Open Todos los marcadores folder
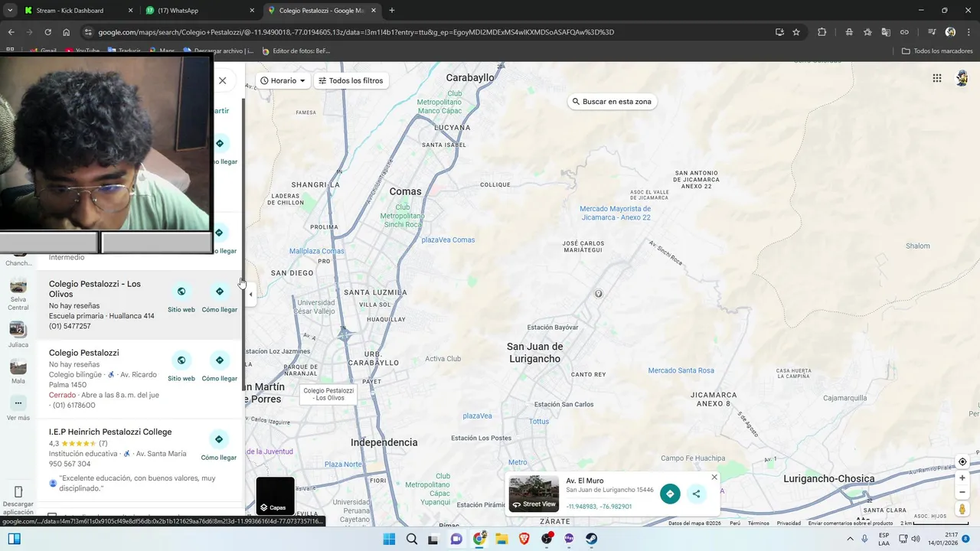This screenshot has height=551, width=980. pos(937,51)
